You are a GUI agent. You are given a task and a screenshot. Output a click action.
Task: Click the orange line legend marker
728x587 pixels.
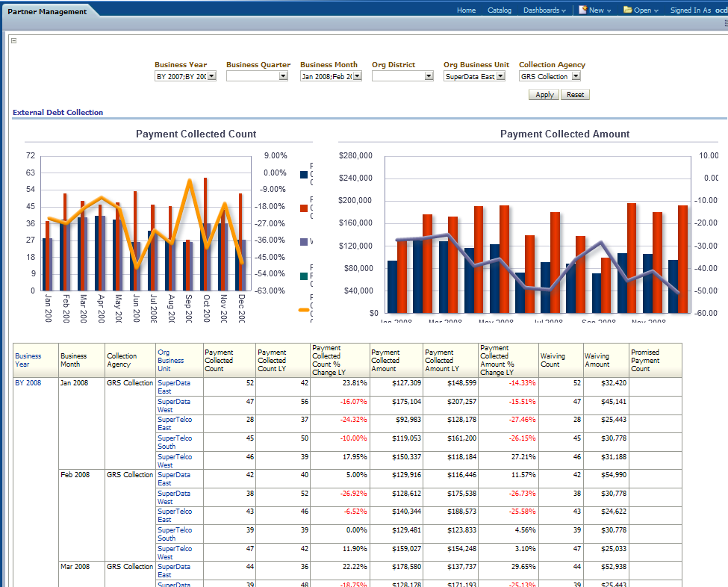click(304, 309)
